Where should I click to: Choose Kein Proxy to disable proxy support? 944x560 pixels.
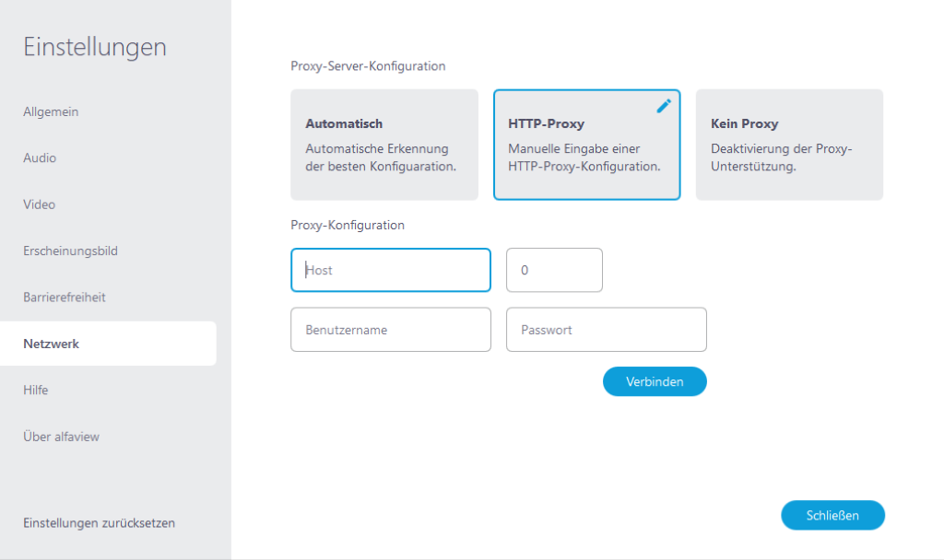(788, 145)
